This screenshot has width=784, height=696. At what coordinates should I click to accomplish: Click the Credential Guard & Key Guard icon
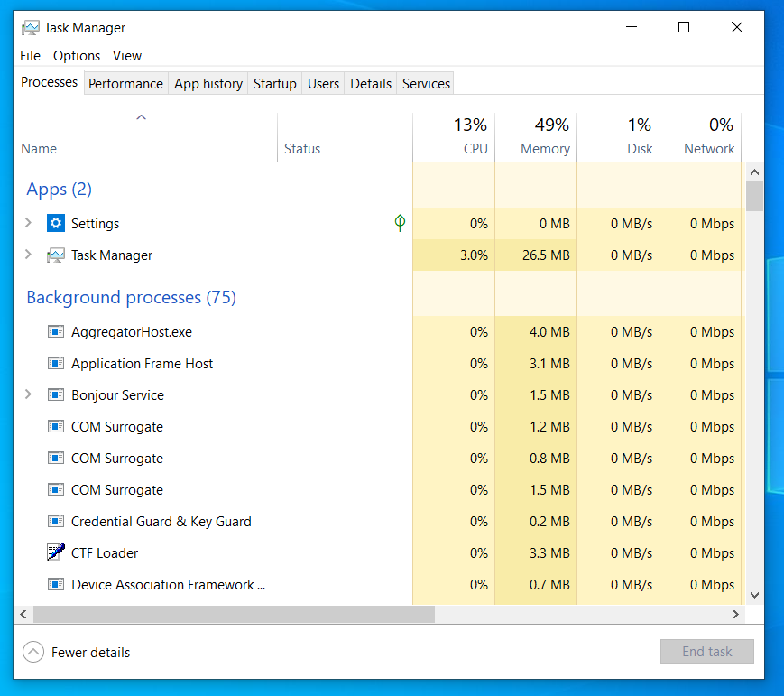tap(56, 522)
